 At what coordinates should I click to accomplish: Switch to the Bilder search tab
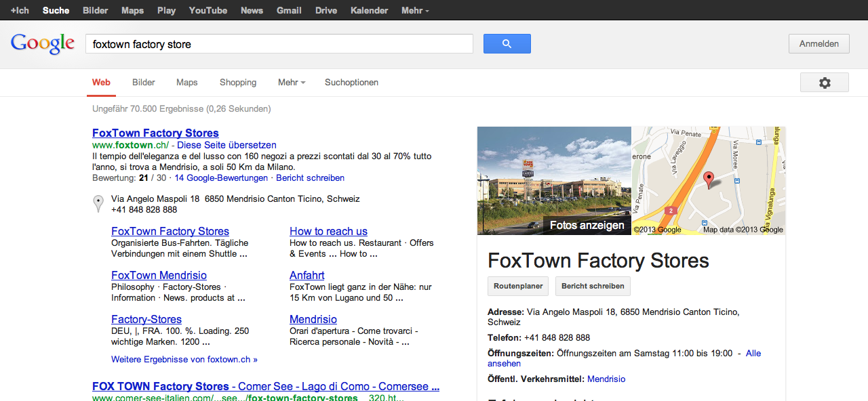click(x=144, y=83)
